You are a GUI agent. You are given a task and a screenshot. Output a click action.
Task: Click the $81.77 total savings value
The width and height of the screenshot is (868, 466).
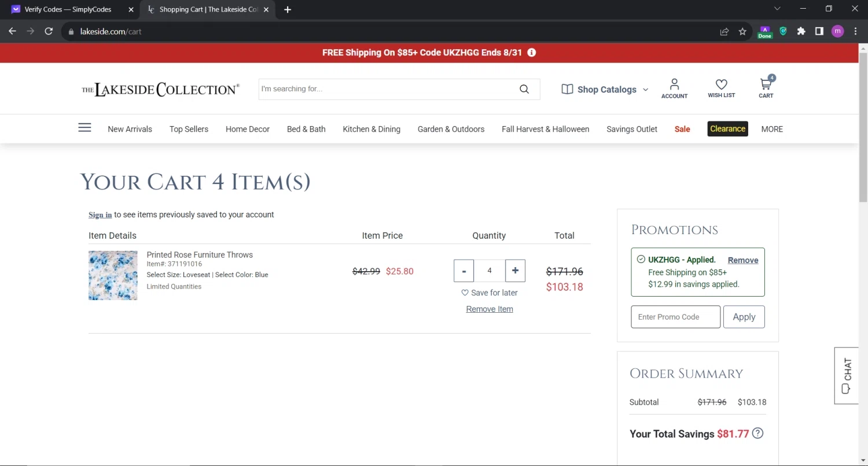point(733,434)
